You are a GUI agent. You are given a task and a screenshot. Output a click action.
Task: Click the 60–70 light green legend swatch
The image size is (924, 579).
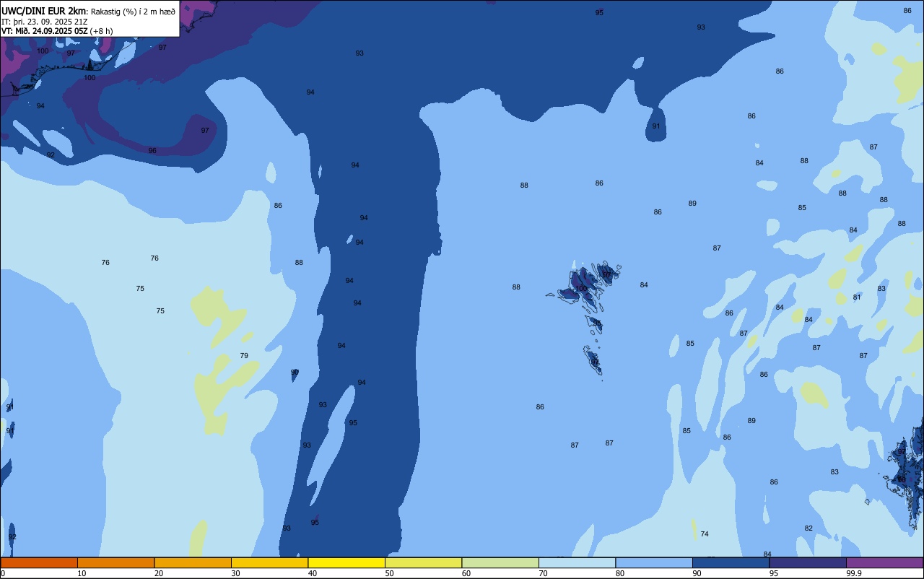coord(500,562)
